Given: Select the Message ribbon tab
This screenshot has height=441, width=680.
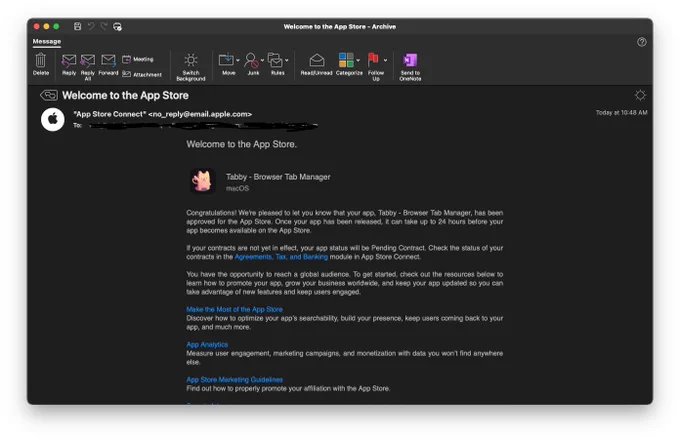Looking at the screenshot, I should click(47, 41).
